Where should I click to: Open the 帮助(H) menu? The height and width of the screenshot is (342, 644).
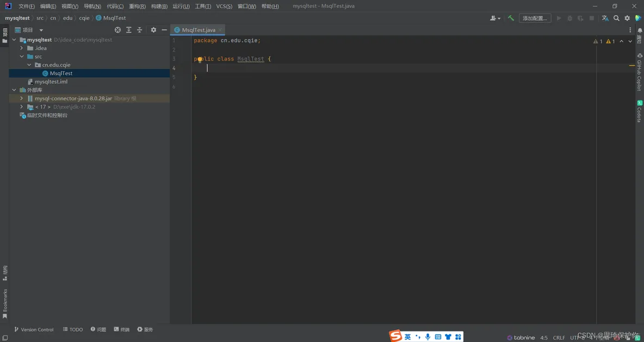270,6
